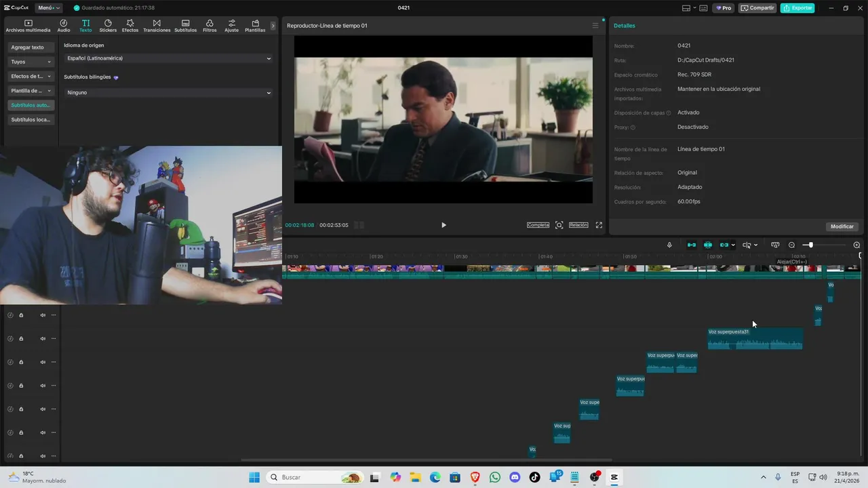Start voice recording with the microphone icon
Viewport: 868px width, 488px height.
(669, 245)
